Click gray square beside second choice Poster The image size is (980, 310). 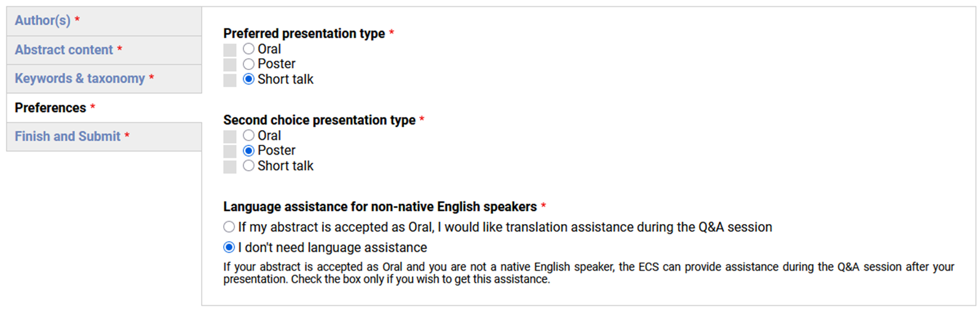[x=230, y=151]
